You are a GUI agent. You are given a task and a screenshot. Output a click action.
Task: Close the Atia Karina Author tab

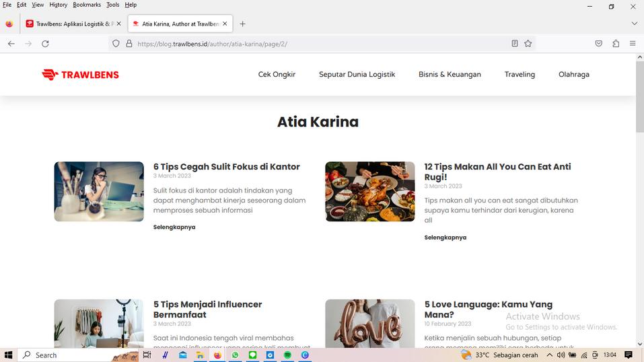tap(225, 24)
